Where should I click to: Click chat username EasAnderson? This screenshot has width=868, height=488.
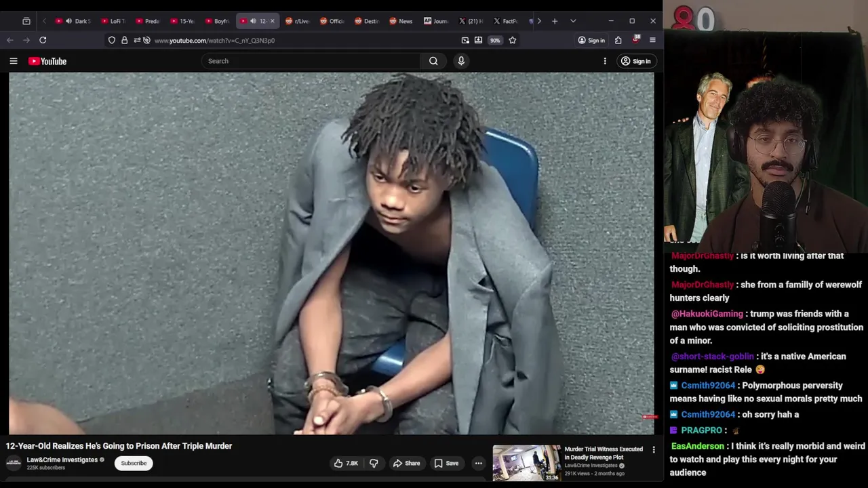(698, 446)
